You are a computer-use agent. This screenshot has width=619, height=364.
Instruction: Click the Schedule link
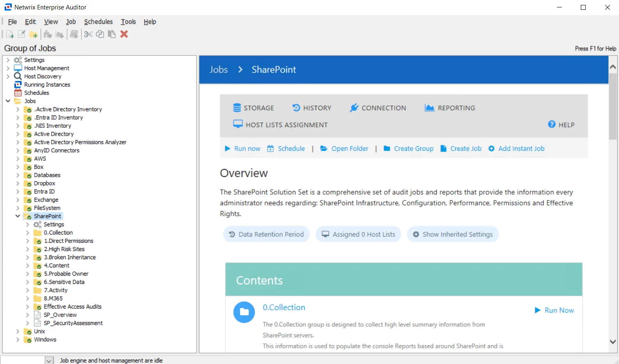tap(286, 148)
